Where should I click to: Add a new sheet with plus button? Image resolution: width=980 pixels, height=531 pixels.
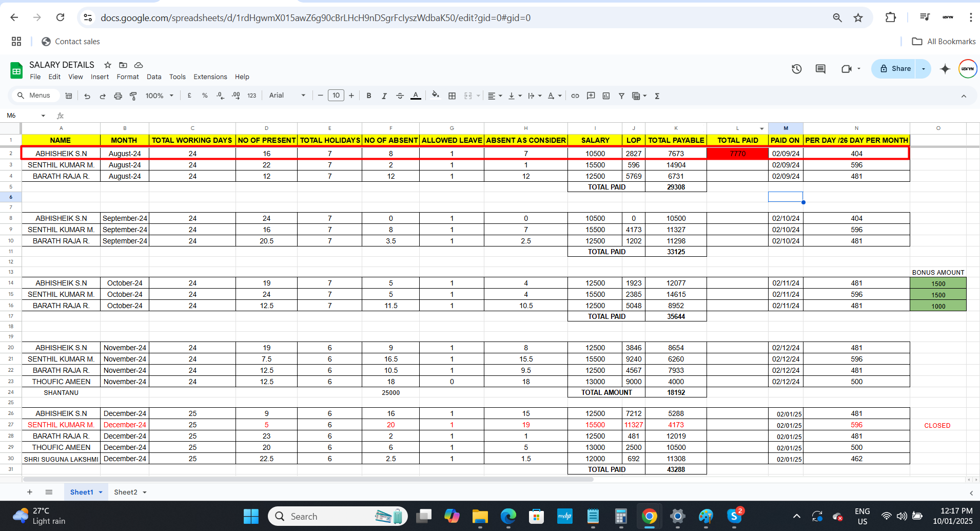pos(30,492)
